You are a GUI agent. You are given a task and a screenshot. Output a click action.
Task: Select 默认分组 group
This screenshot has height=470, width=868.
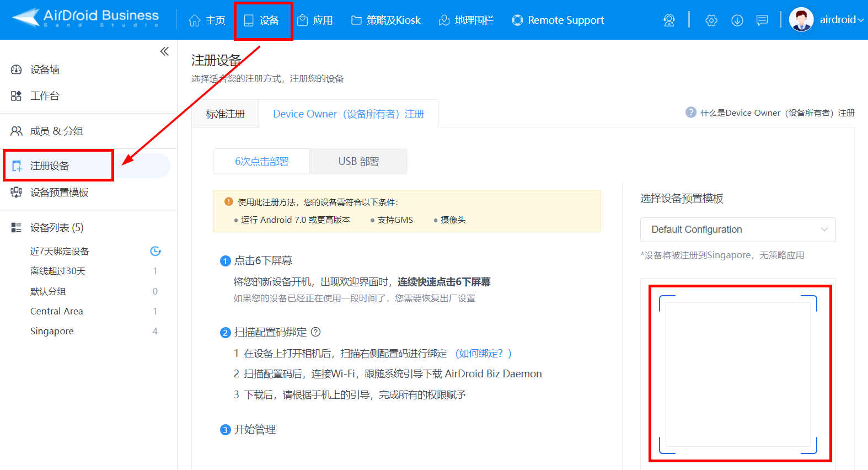tap(48, 291)
